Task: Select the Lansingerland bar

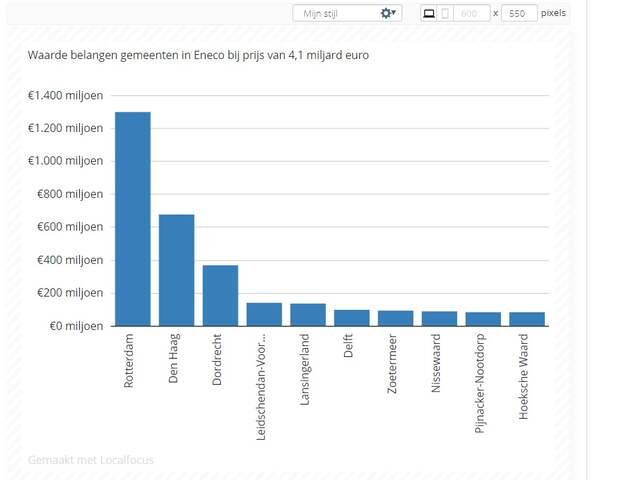Action: (308, 315)
